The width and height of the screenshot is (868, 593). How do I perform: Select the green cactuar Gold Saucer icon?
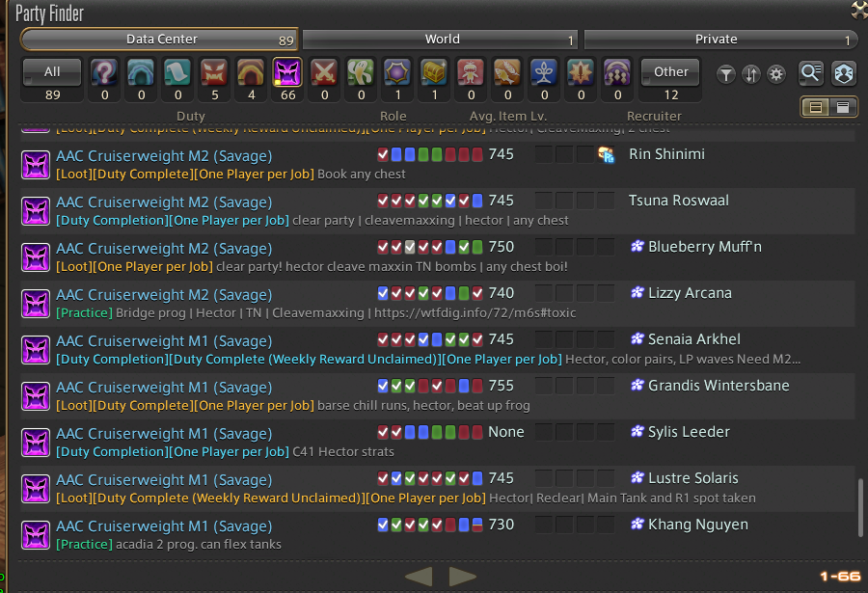(361, 72)
